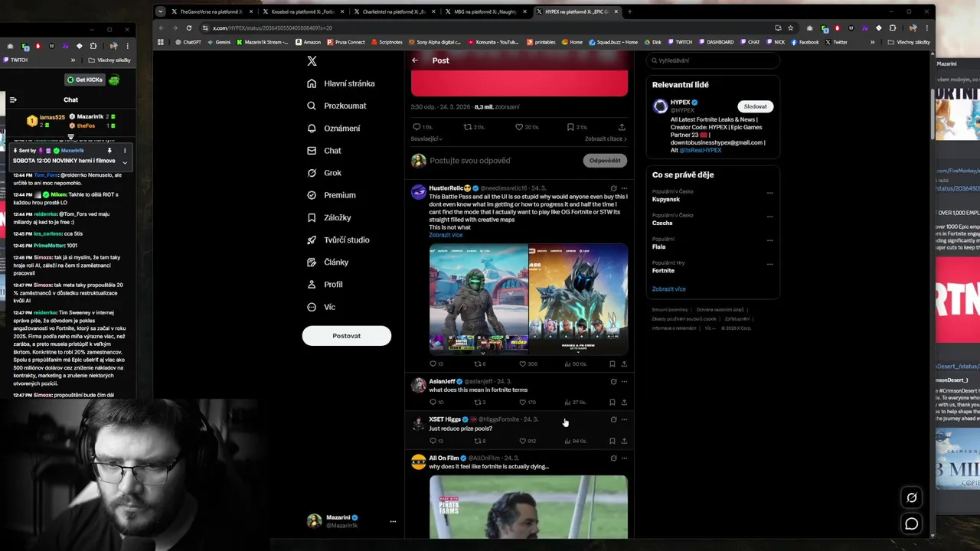Open Premium in the sidebar
980x551 pixels.
coord(331,195)
